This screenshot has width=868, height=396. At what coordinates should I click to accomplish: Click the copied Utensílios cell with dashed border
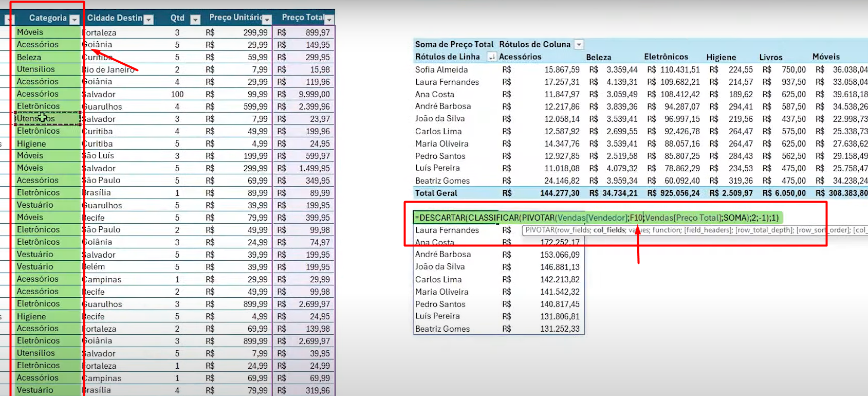[48, 119]
